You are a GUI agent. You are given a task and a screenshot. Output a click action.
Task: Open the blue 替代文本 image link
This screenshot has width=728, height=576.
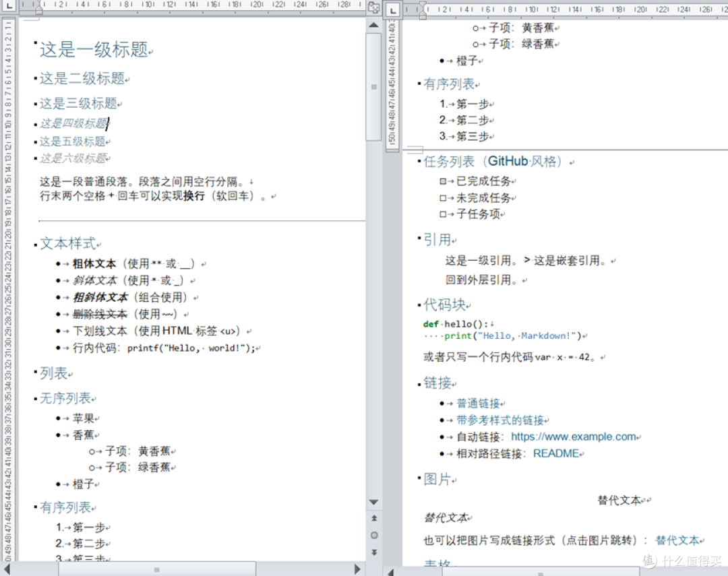tap(677, 540)
